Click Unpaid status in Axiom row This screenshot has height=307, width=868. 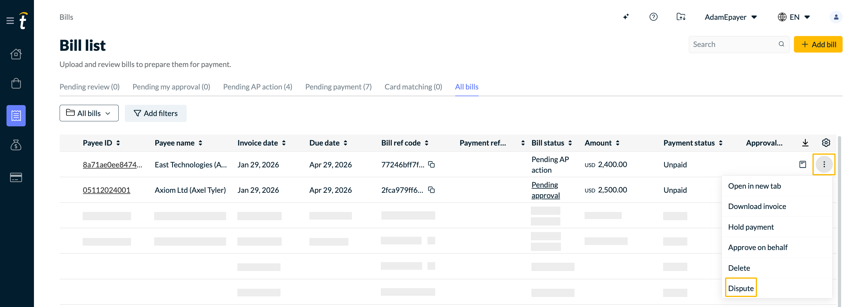675,190
